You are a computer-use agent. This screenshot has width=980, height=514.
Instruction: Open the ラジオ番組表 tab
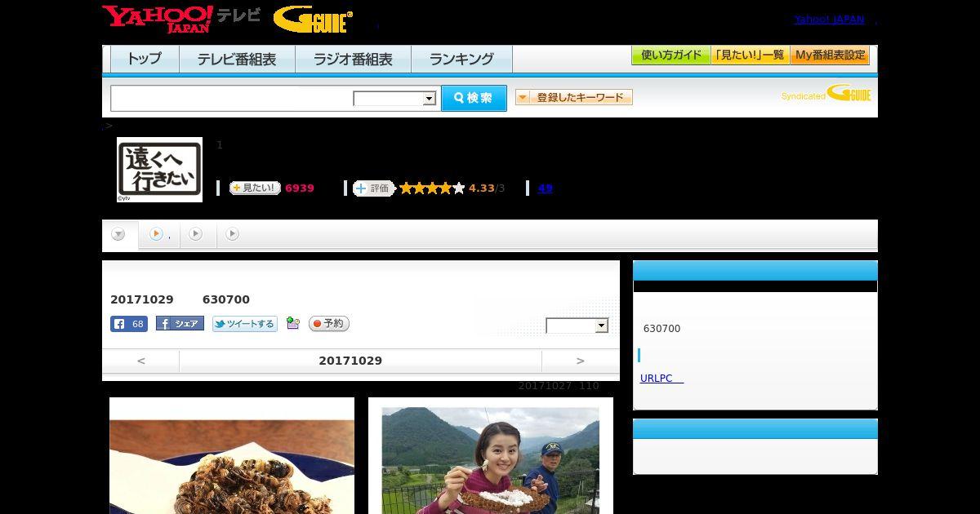(353, 59)
